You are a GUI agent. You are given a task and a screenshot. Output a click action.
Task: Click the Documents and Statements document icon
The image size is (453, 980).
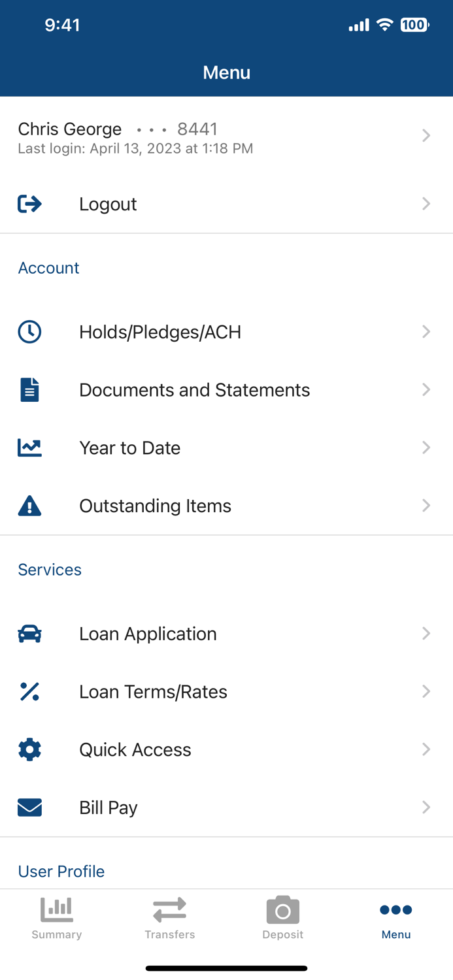(x=29, y=389)
